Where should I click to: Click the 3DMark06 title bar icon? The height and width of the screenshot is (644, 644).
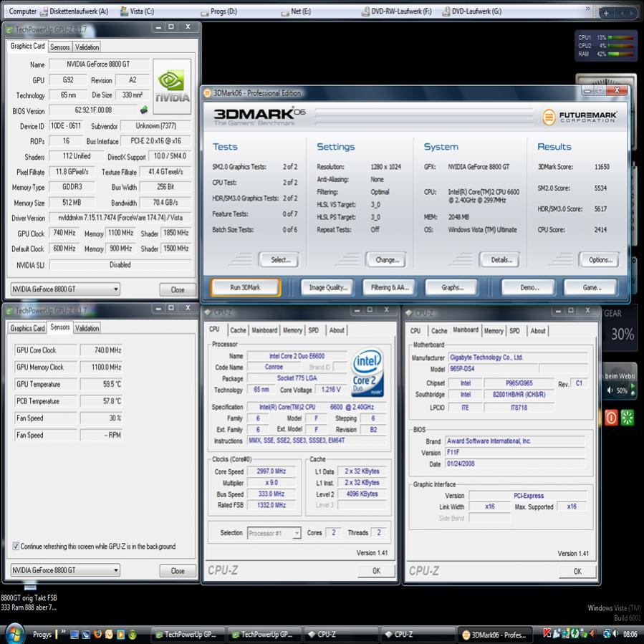point(208,93)
